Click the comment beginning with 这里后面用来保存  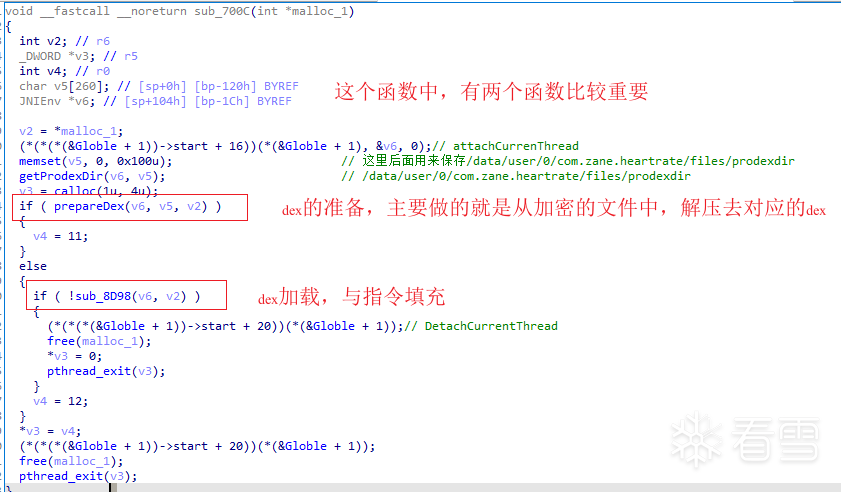coord(568,161)
